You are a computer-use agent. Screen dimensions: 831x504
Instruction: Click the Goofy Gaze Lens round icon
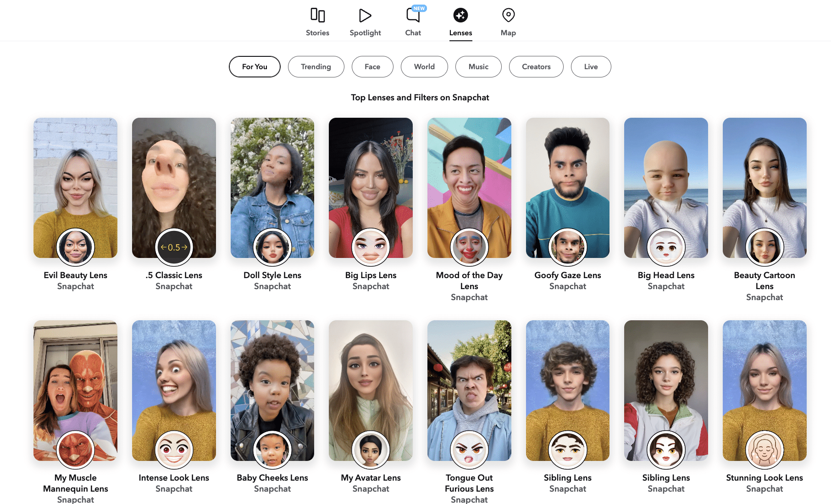(x=568, y=247)
